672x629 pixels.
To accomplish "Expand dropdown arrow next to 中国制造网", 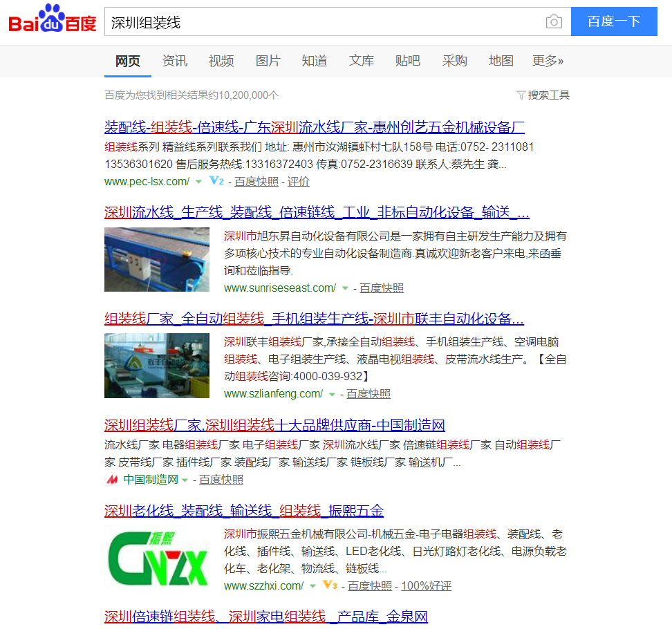I will coord(185,480).
